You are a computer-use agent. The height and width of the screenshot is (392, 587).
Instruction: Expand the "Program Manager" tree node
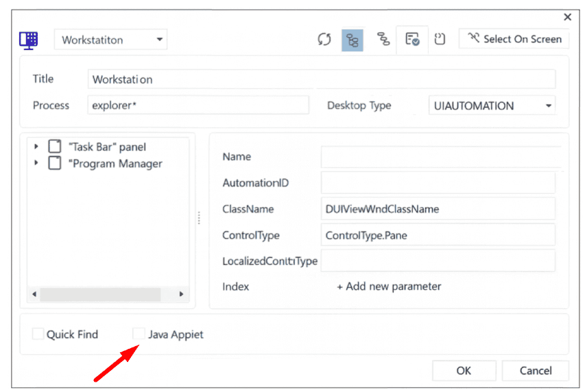click(x=36, y=164)
